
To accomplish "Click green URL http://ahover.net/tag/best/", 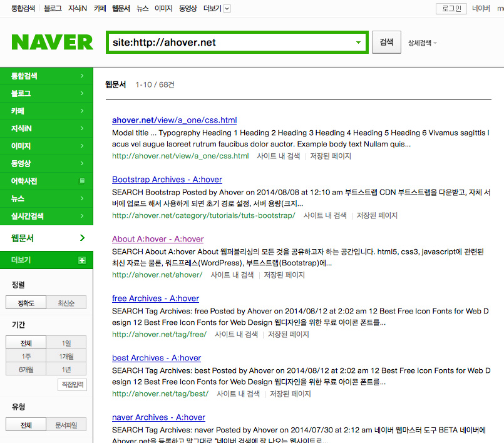I will [x=160, y=394].
